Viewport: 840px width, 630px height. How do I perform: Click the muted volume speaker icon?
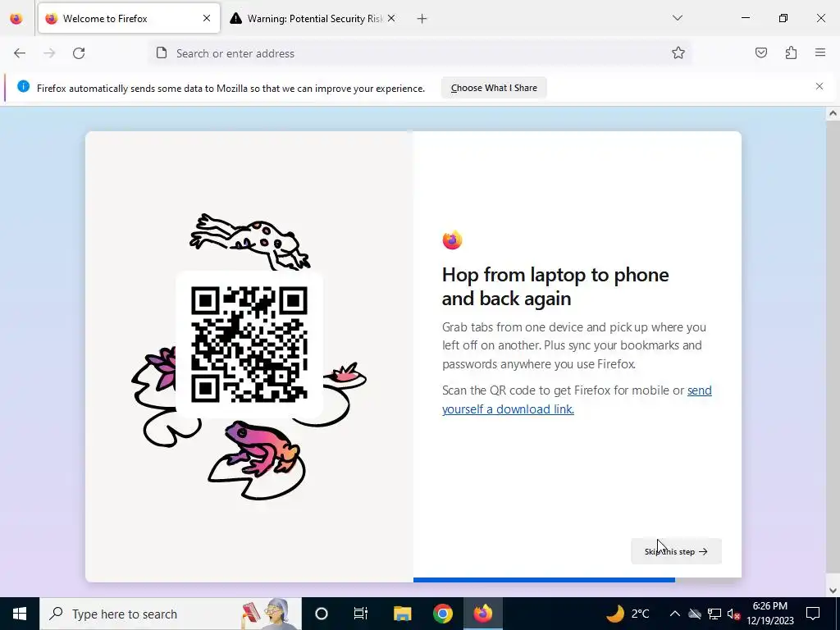(x=734, y=614)
